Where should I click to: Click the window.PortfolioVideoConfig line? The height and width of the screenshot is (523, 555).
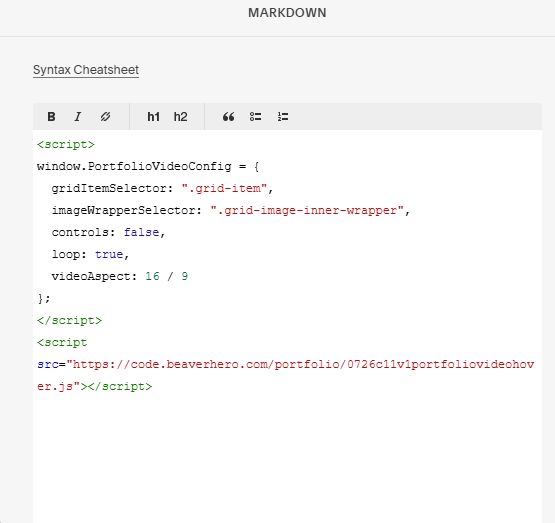click(148, 166)
